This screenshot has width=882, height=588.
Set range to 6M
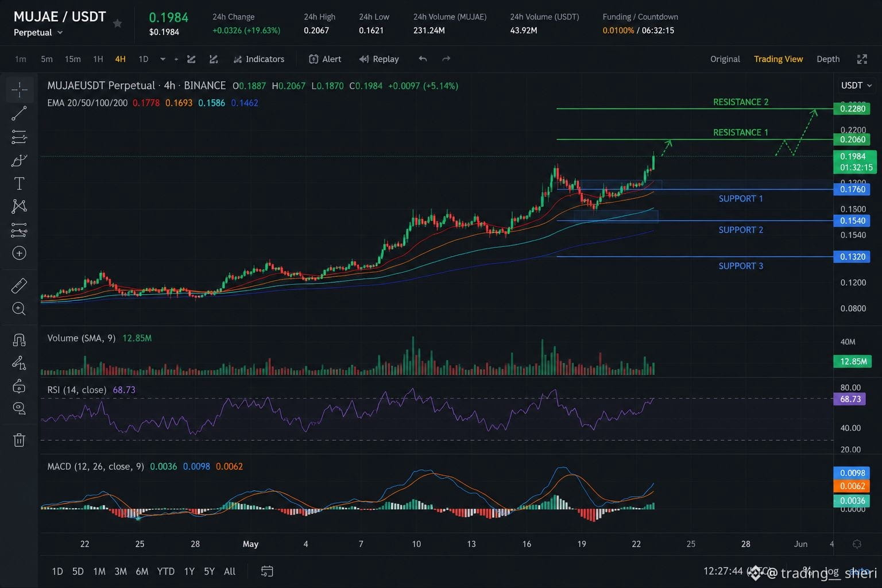pyautogui.click(x=142, y=571)
